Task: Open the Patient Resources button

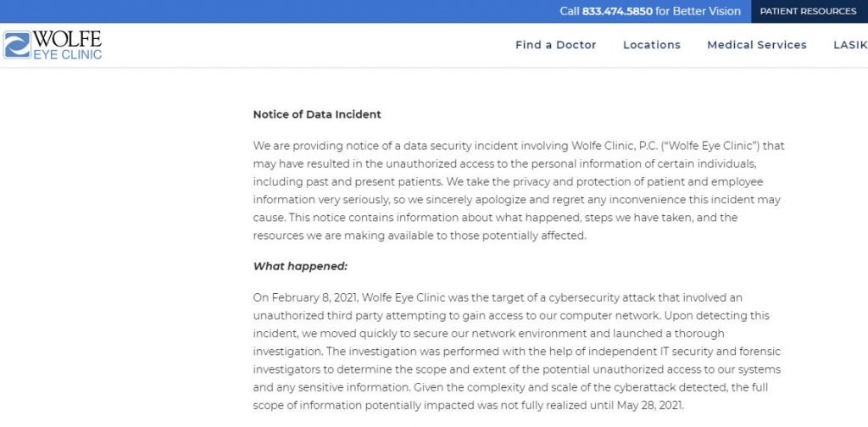Action: 808,11
